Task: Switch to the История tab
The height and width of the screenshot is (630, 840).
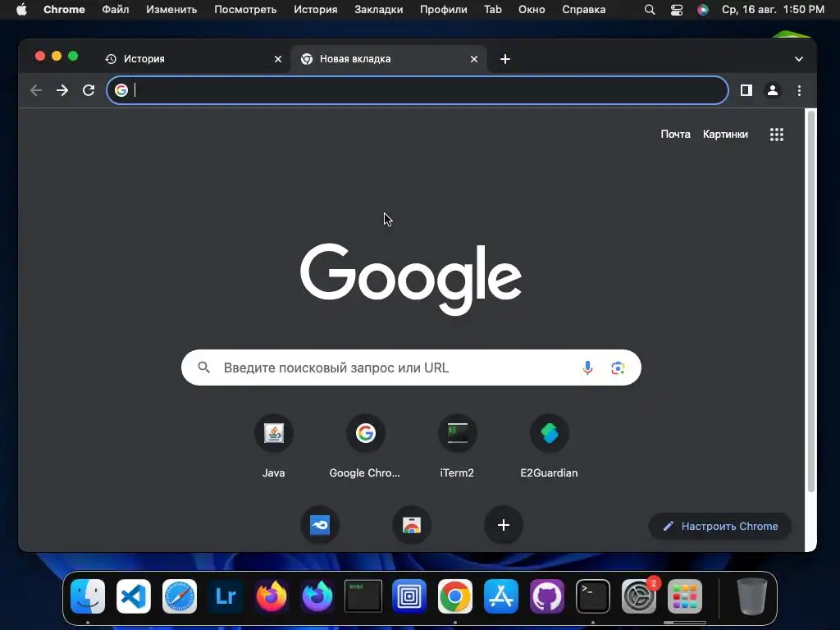Action: click(x=193, y=59)
